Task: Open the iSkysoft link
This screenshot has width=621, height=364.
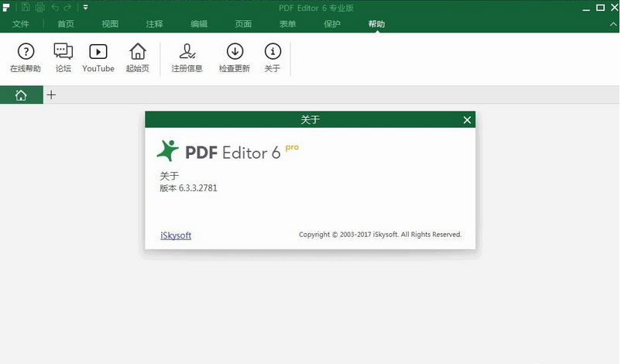Action: (x=176, y=235)
